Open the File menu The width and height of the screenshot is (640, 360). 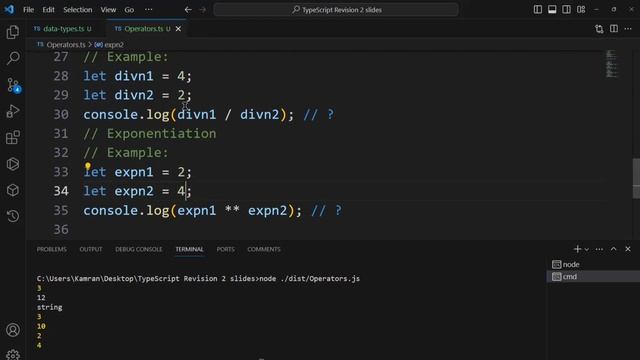click(x=29, y=9)
